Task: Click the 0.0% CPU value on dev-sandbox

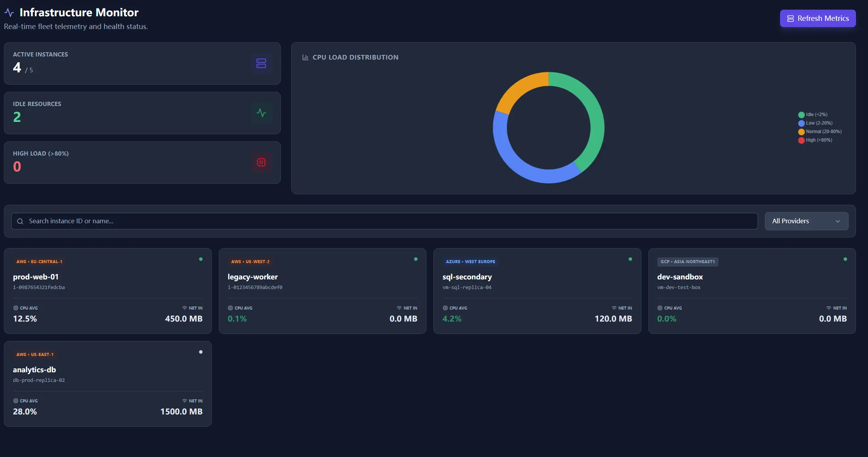Action: tap(667, 318)
